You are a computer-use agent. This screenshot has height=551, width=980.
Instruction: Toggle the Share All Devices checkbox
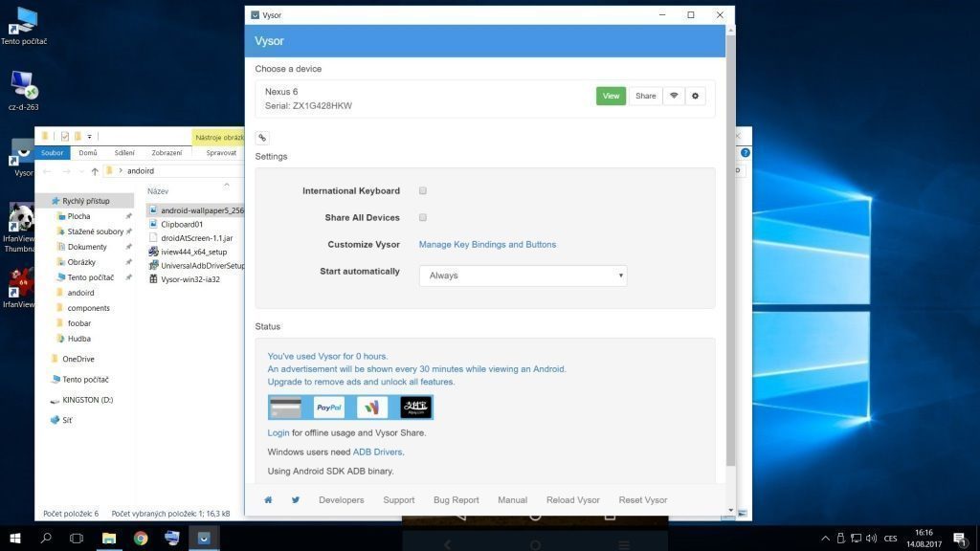point(423,217)
